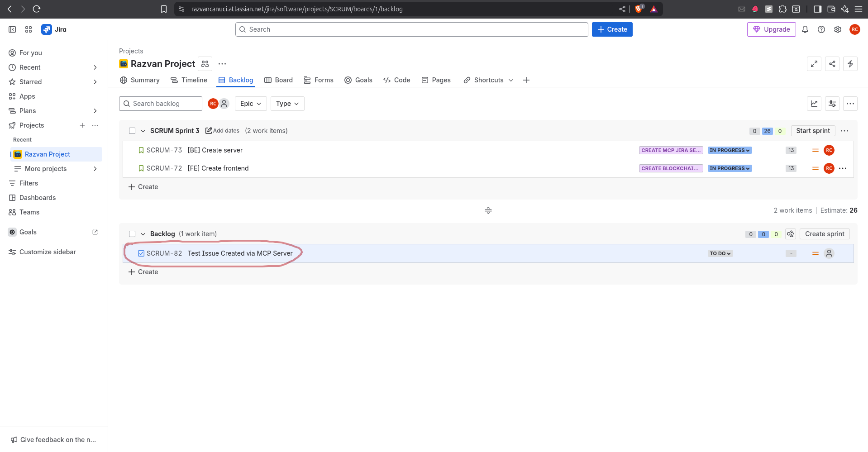
Task: Switch to the Board tab
Action: (x=278, y=80)
